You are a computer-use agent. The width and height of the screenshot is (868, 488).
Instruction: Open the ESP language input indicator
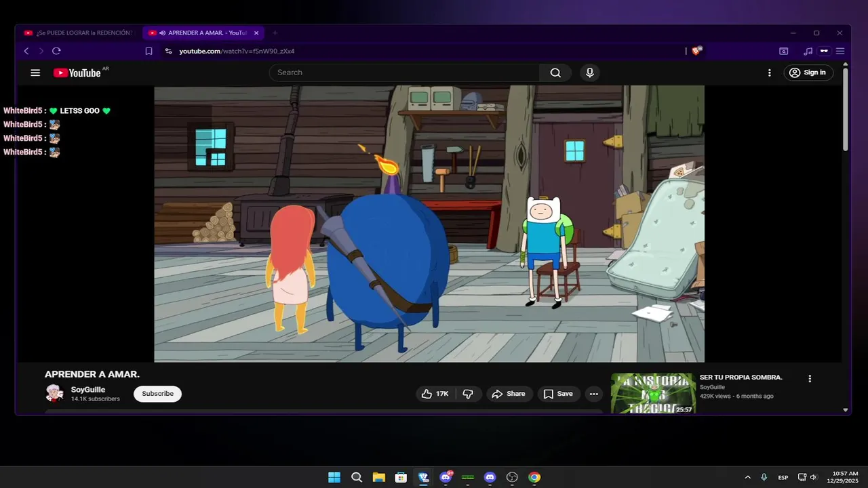783,477
